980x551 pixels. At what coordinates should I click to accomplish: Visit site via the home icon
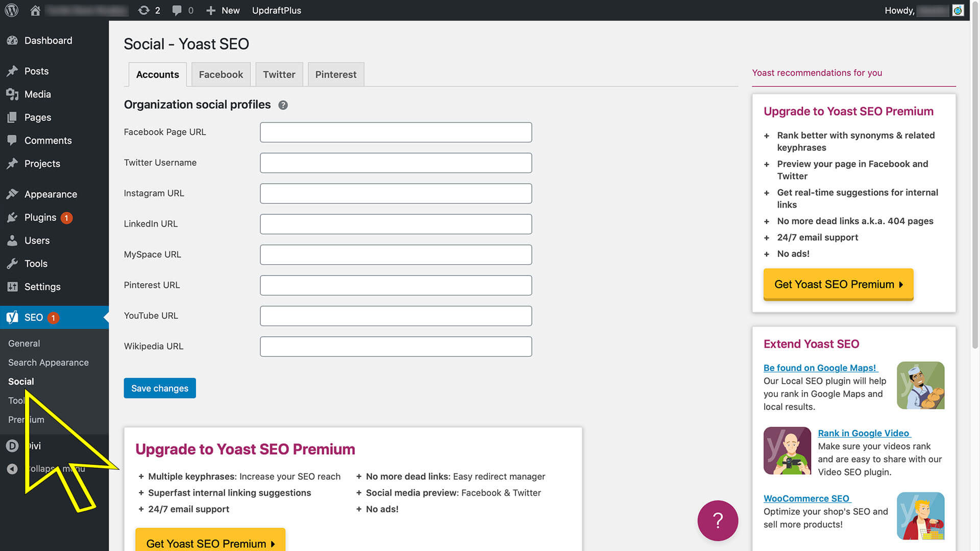[x=35, y=10]
